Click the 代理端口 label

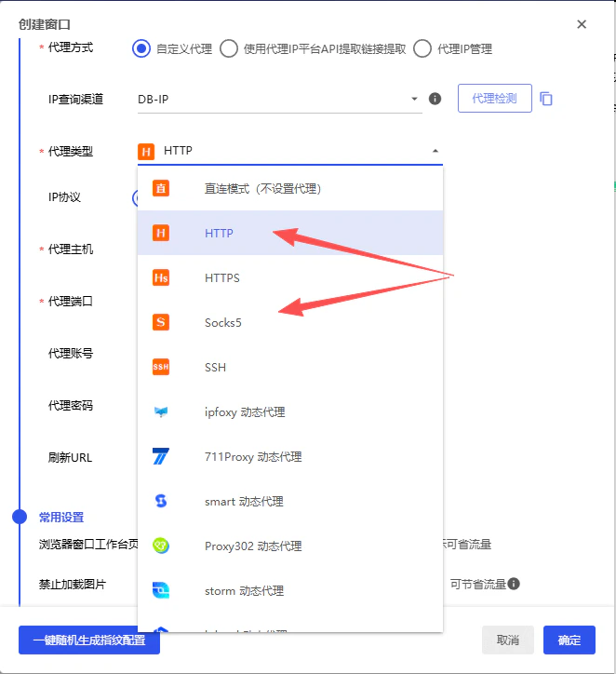71,302
